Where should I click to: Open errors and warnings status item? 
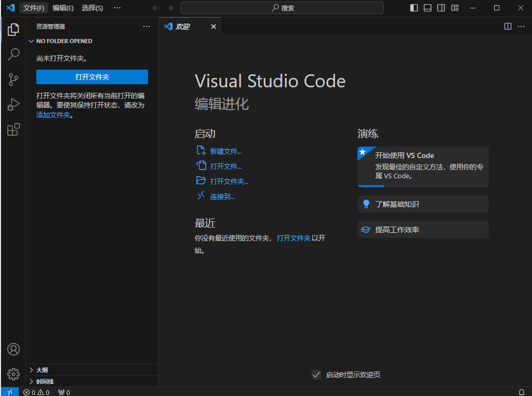click(36, 392)
